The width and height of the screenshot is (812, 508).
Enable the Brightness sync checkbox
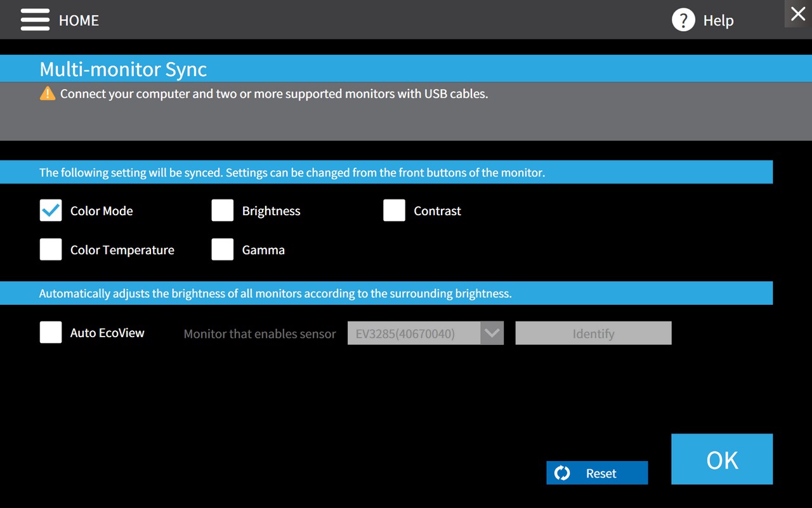(223, 210)
